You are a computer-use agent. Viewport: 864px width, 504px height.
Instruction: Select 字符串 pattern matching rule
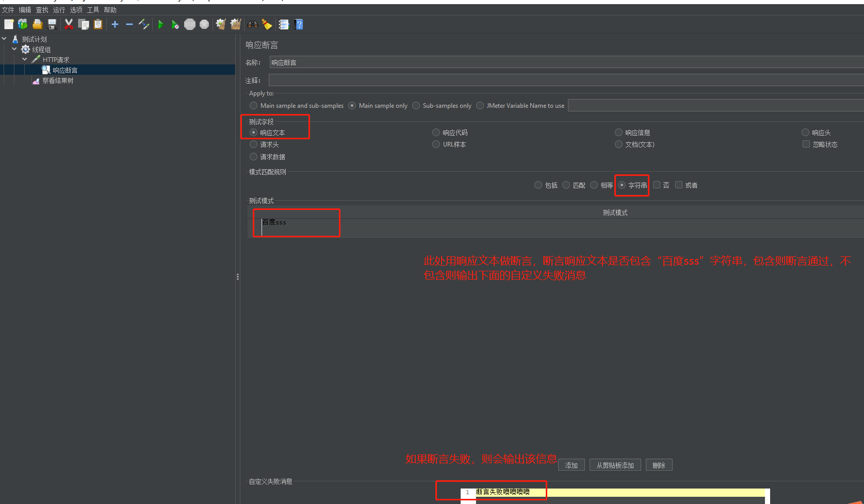pyautogui.click(x=622, y=185)
